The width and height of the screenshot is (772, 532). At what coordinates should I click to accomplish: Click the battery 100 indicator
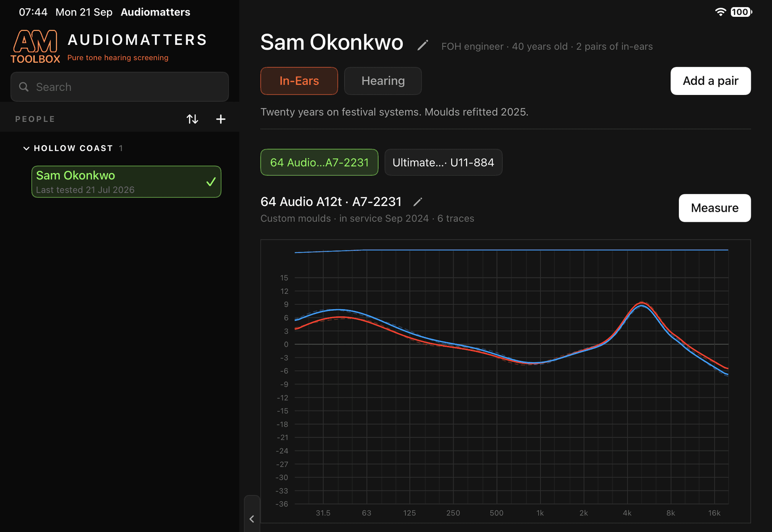click(x=741, y=12)
